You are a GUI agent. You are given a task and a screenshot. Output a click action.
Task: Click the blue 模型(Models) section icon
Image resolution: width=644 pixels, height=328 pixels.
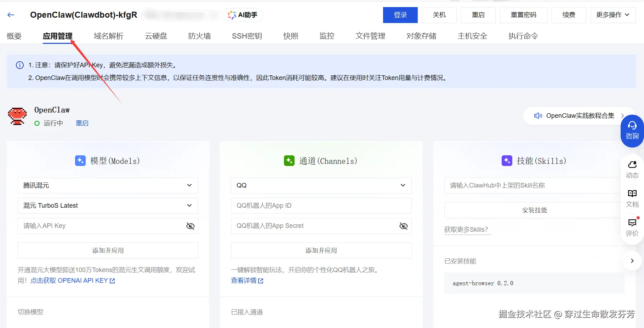(x=80, y=161)
